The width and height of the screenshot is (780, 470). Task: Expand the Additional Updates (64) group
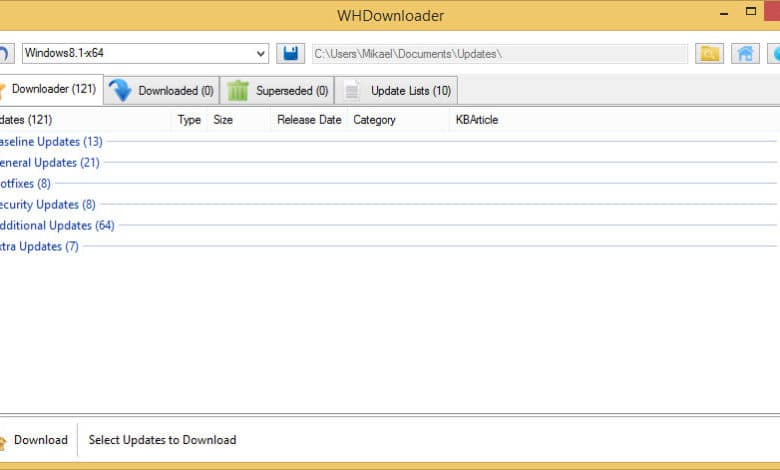click(57, 225)
